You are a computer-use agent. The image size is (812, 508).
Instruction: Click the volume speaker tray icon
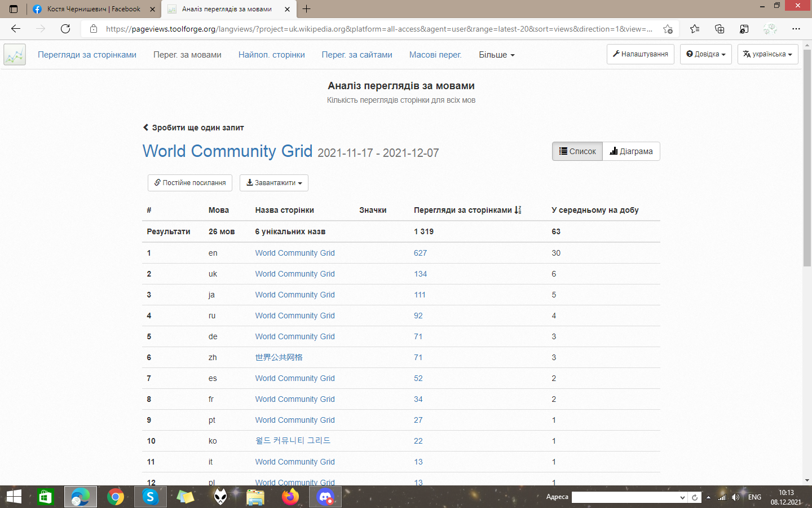coord(735,497)
